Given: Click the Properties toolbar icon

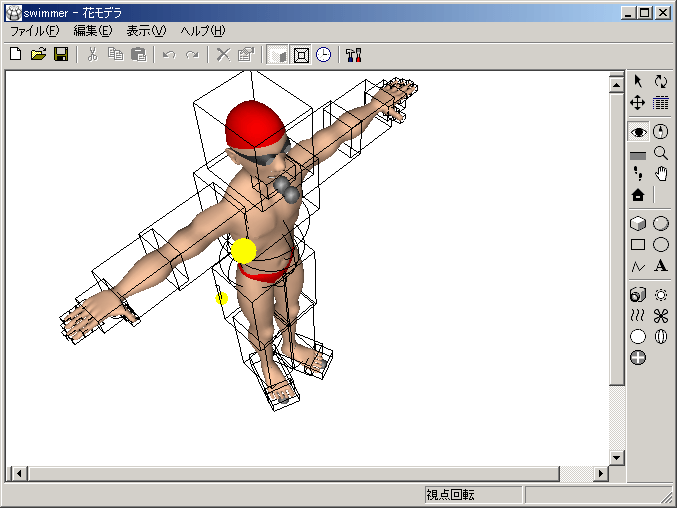Looking at the screenshot, I should pyautogui.click(x=246, y=55).
